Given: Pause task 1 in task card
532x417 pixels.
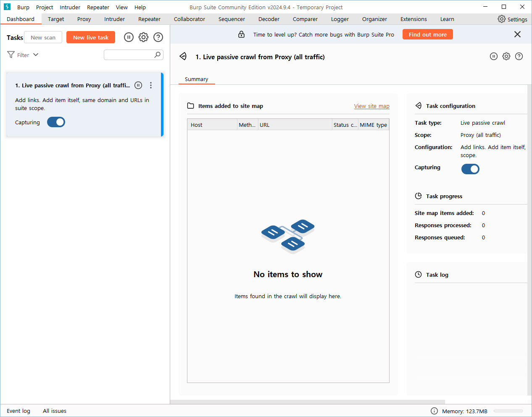Looking at the screenshot, I should [x=138, y=85].
